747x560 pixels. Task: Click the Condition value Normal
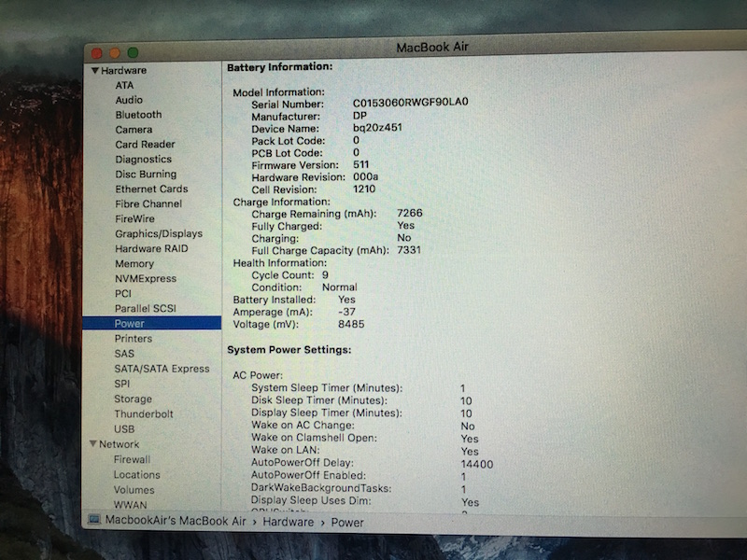click(339, 287)
